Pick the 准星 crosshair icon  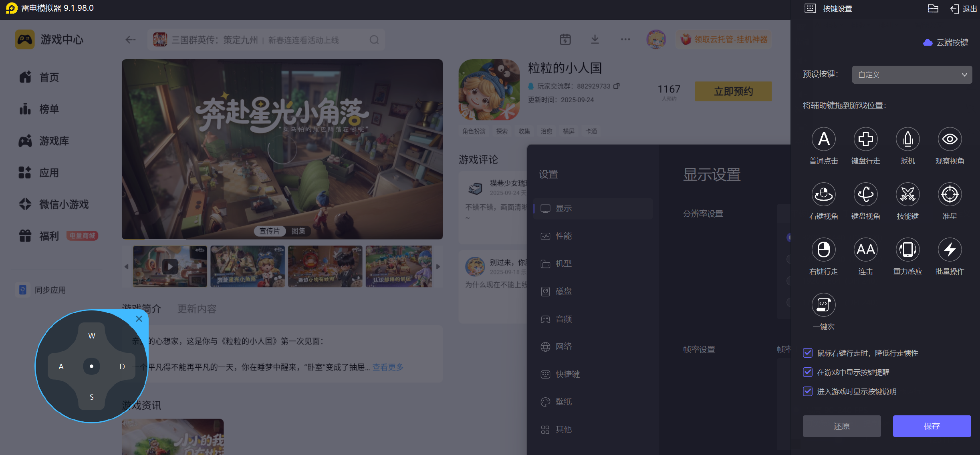[950, 195]
